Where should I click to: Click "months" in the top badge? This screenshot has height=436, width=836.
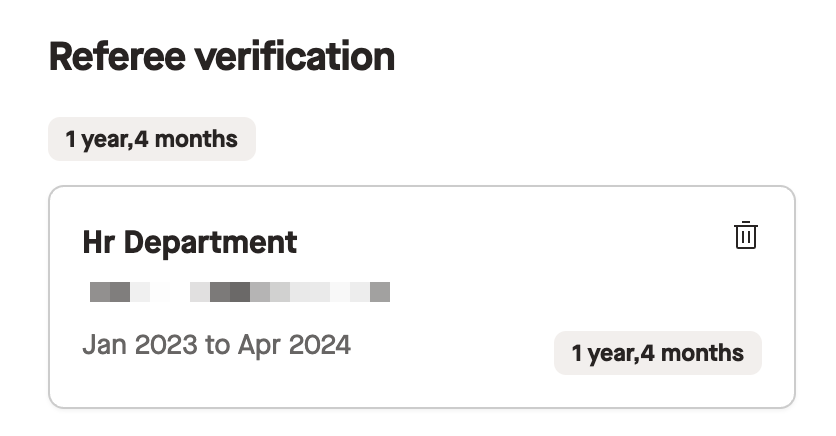click(x=196, y=139)
